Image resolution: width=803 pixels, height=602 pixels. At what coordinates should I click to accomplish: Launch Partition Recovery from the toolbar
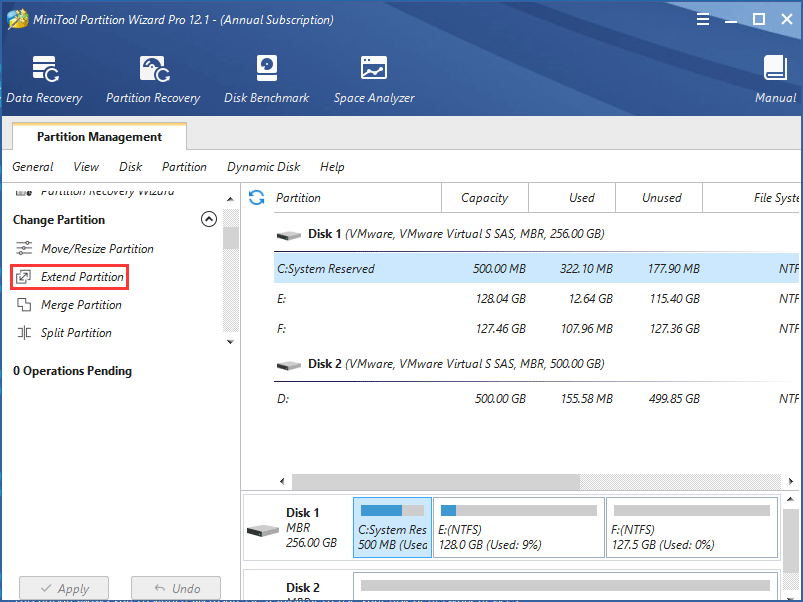(153, 79)
